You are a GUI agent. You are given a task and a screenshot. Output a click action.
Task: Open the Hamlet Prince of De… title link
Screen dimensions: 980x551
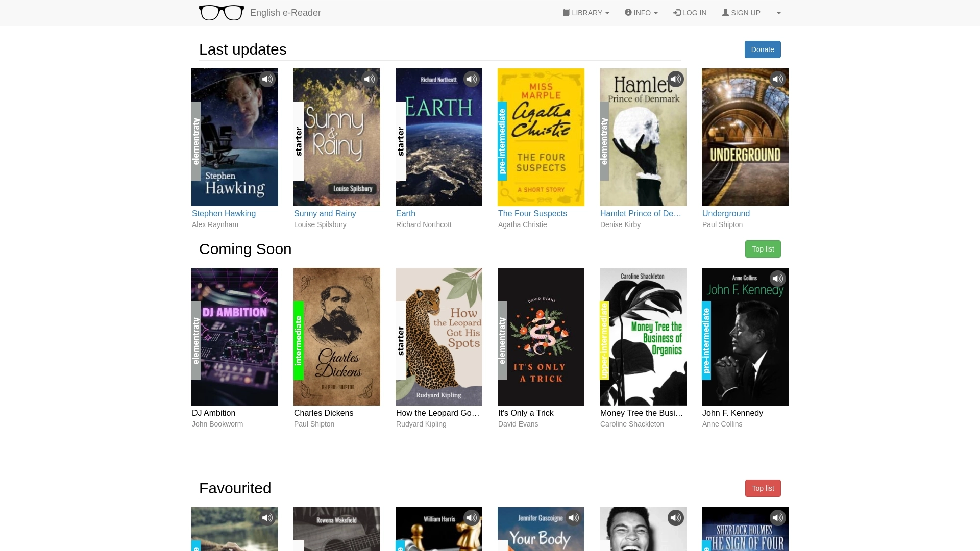click(x=641, y=213)
